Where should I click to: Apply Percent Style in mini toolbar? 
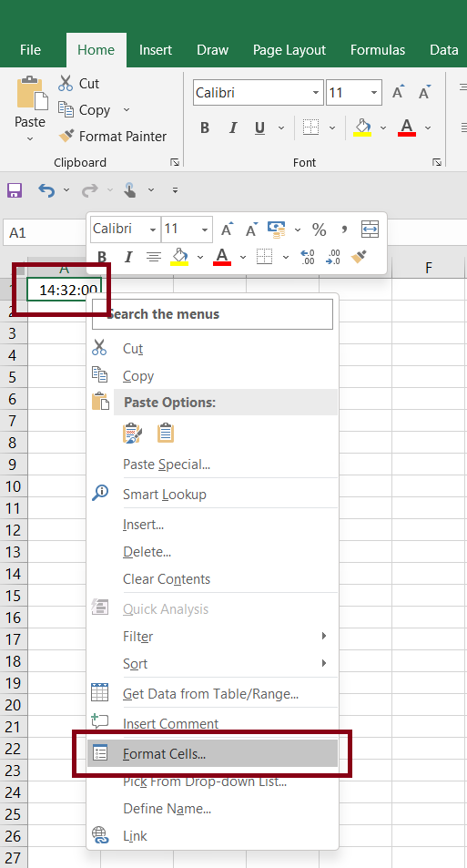coord(320,230)
